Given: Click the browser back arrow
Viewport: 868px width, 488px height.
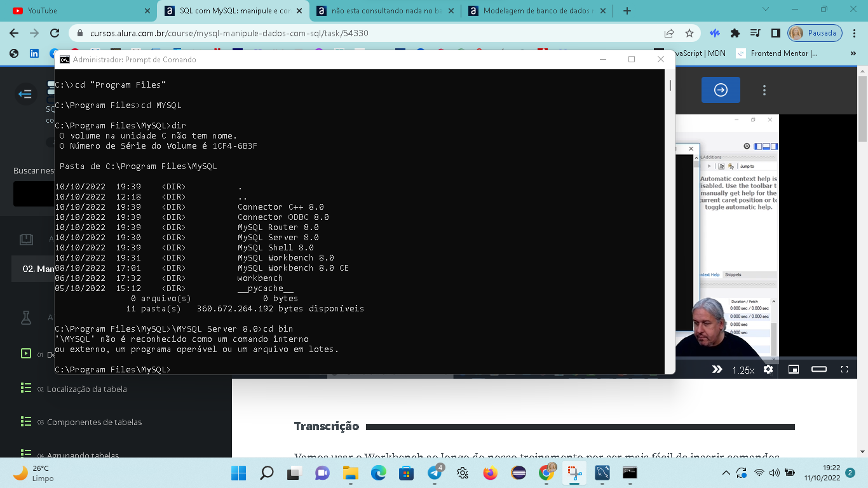Looking at the screenshot, I should pos(14,33).
